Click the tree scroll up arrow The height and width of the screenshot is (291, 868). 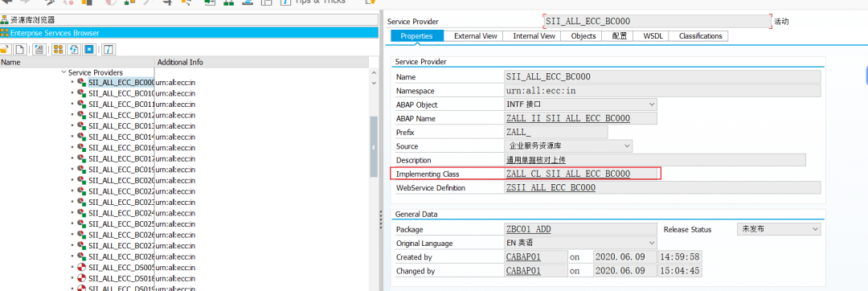[x=374, y=73]
